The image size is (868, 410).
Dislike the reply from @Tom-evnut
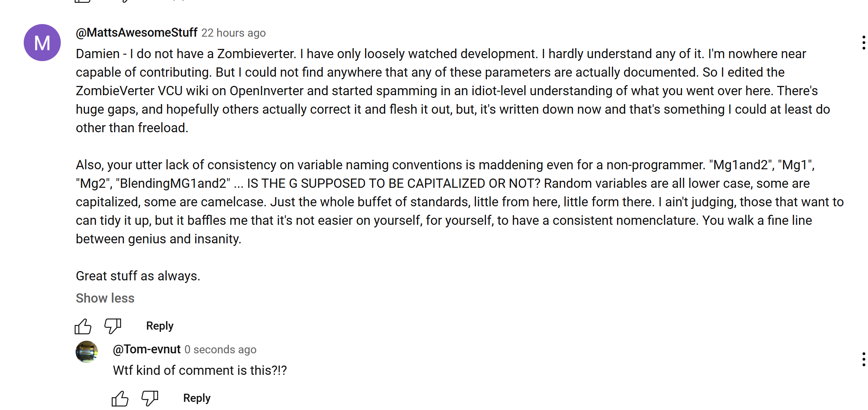tap(150, 398)
